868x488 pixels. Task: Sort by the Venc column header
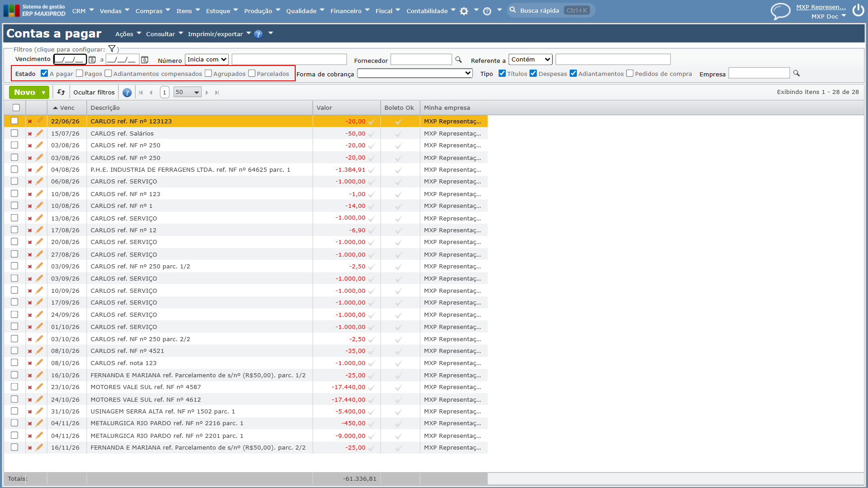coord(67,108)
